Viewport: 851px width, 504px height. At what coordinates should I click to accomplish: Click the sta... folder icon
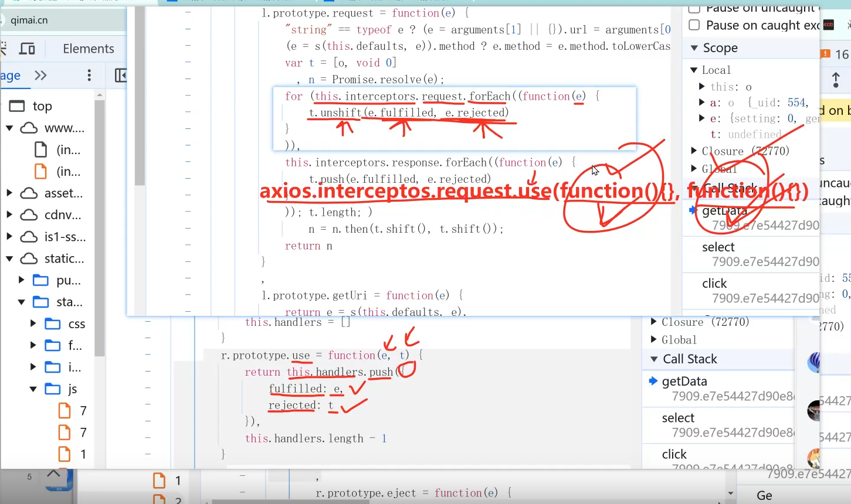pyautogui.click(x=40, y=302)
